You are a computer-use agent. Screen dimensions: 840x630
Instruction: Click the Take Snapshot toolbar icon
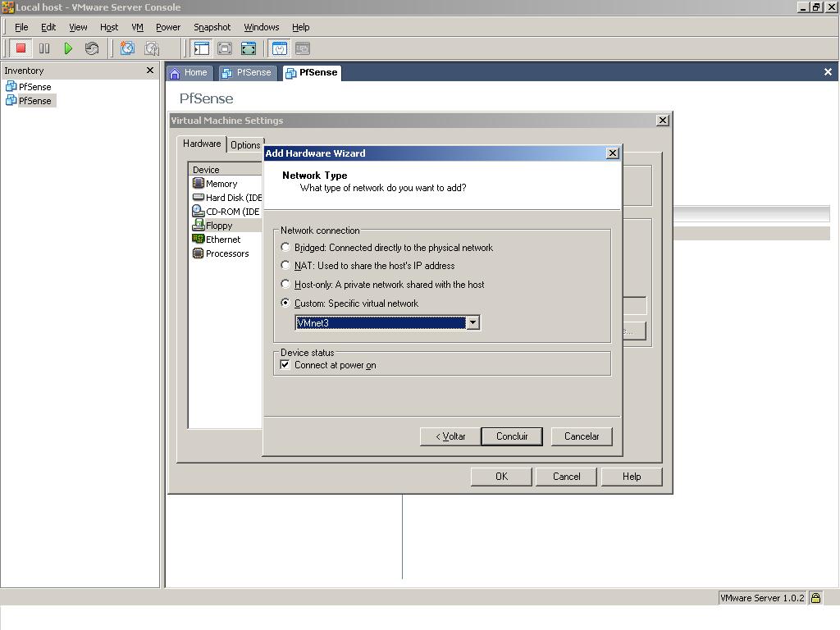pyautogui.click(x=127, y=48)
